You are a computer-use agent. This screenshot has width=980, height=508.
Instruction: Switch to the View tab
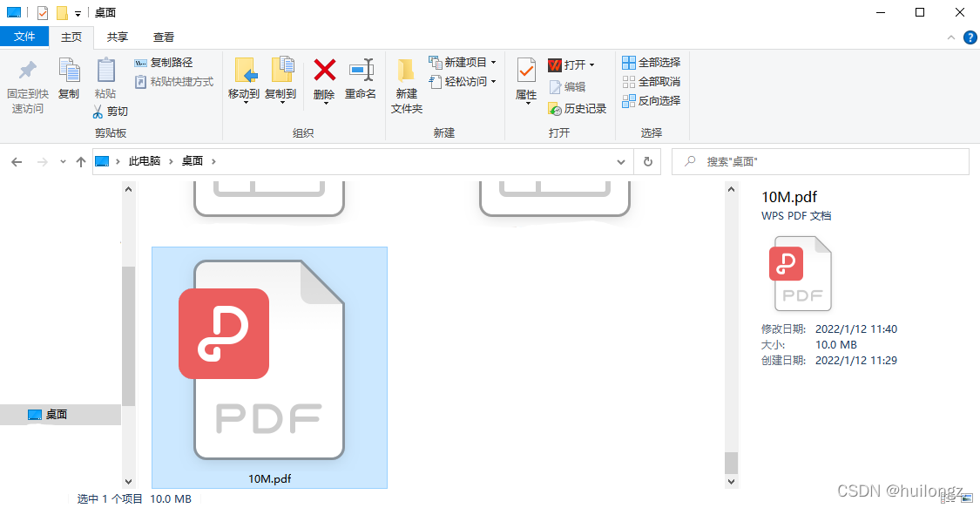tap(164, 37)
